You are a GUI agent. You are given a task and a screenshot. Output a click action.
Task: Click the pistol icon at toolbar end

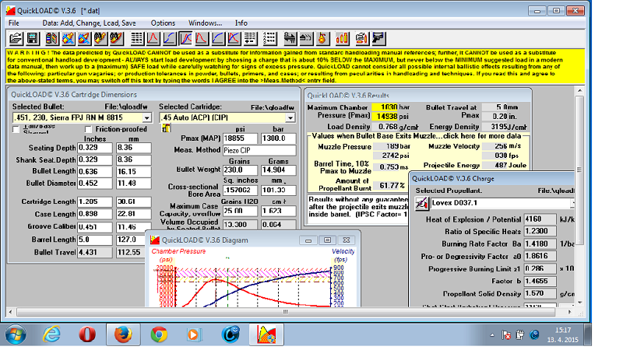pyautogui.click(x=379, y=37)
